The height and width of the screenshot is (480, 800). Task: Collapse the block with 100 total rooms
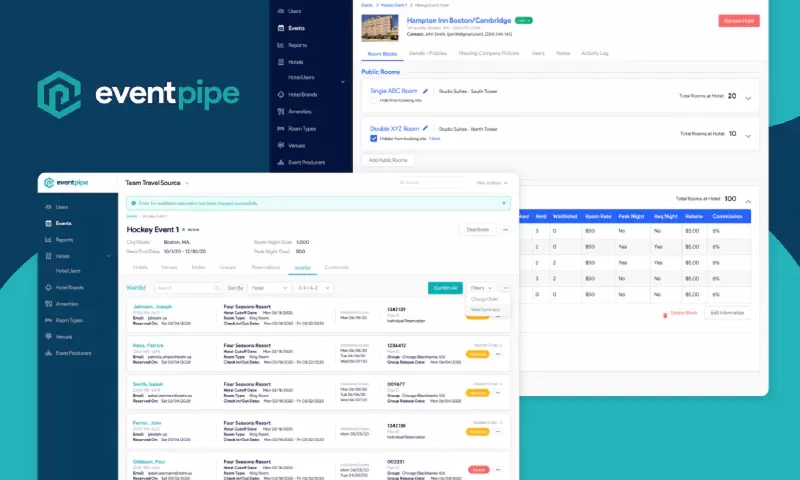click(x=748, y=201)
